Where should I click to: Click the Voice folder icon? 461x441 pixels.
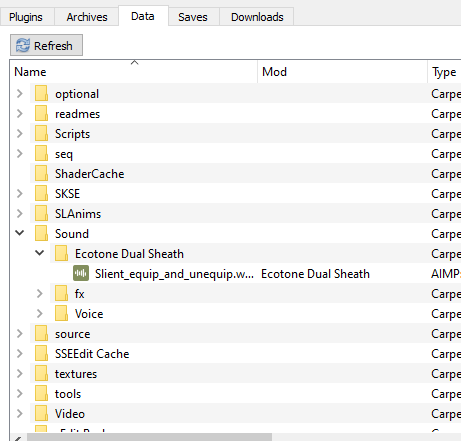(x=61, y=313)
